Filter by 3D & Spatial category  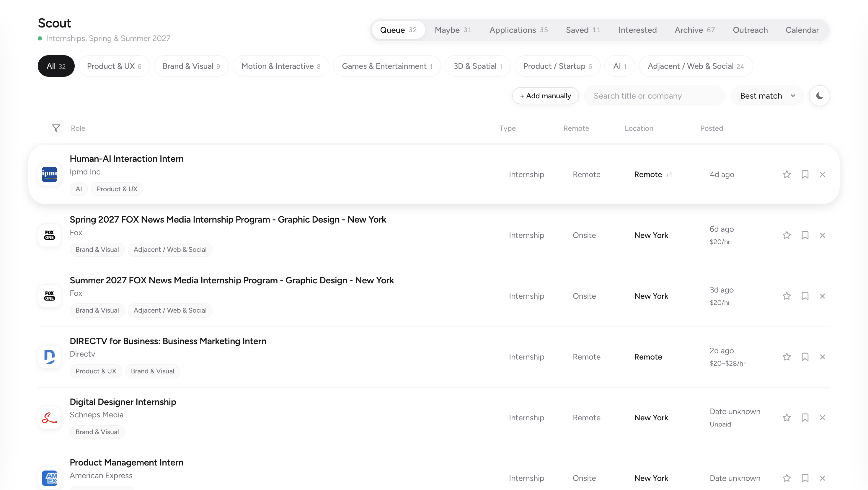[477, 66]
